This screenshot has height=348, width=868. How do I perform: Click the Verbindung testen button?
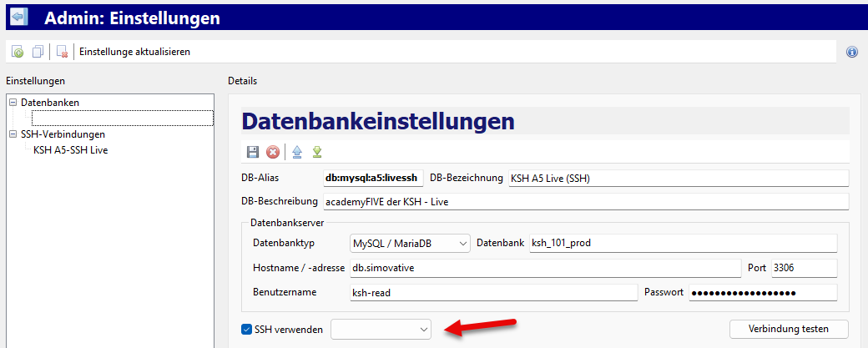(x=789, y=330)
